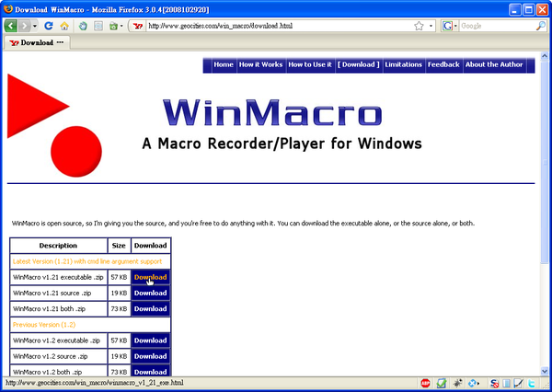Minimize the Firefox window
Screen dimensions: 552x392
[x=515, y=9]
